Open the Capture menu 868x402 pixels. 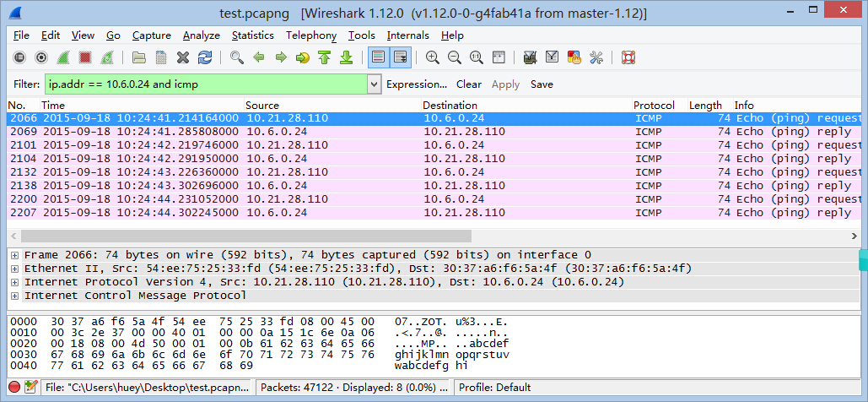click(152, 35)
